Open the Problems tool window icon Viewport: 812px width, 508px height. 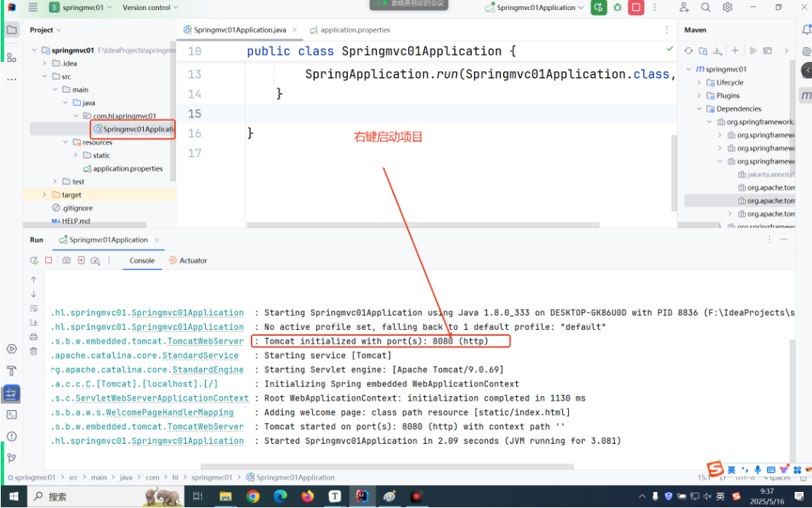click(11, 436)
